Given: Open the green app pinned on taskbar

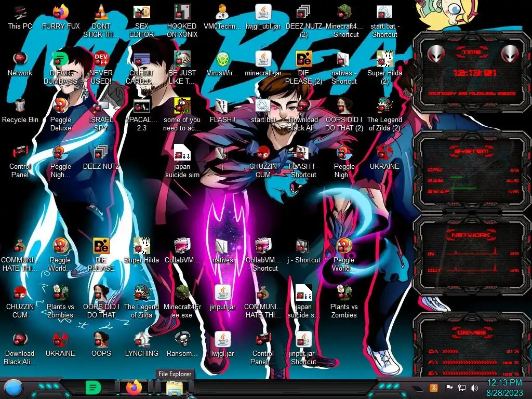Looking at the screenshot, I should [x=93, y=388].
